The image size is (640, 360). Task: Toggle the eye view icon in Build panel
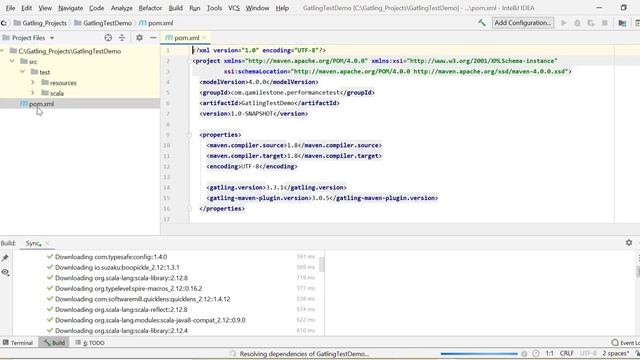pyautogui.click(x=5, y=272)
